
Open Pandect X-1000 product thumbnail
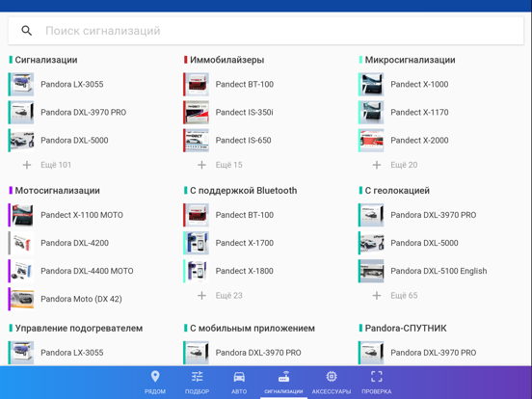pyautogui.click(x=371, y=84)
